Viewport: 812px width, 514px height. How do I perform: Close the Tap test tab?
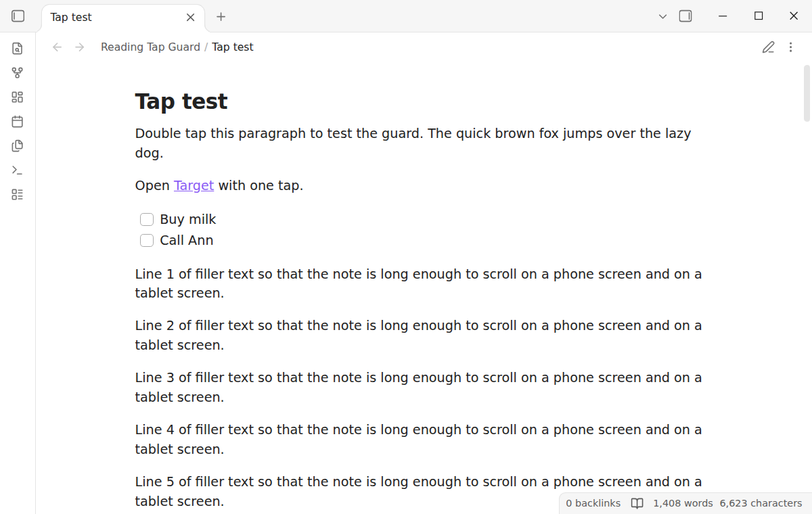[191, 18]
